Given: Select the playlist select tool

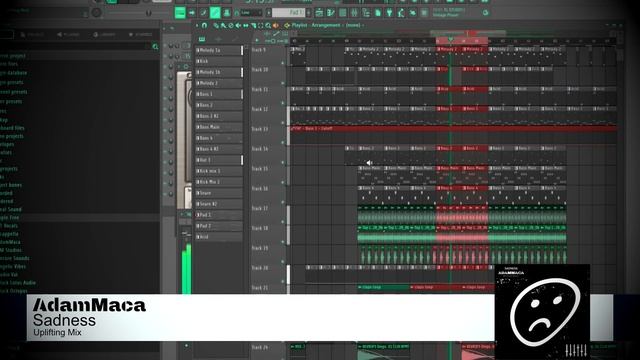Looking at the screenshot, I should coord(261,25).
